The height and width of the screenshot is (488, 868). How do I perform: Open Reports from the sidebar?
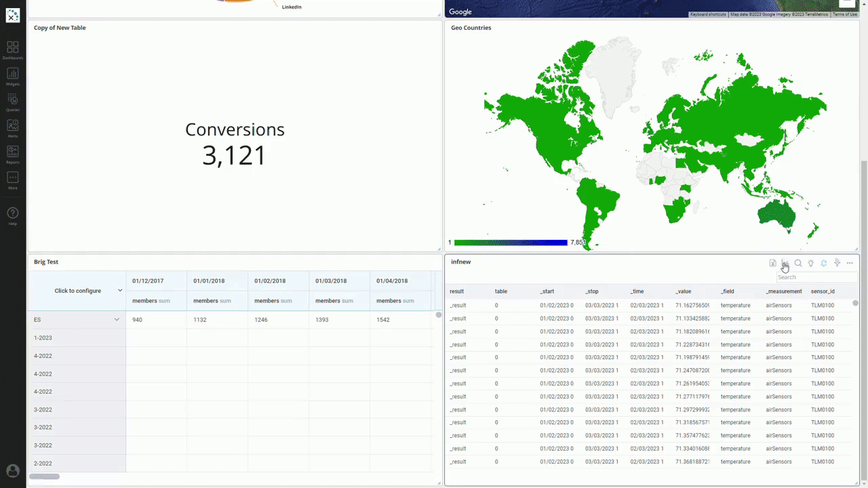coord(12,154)
